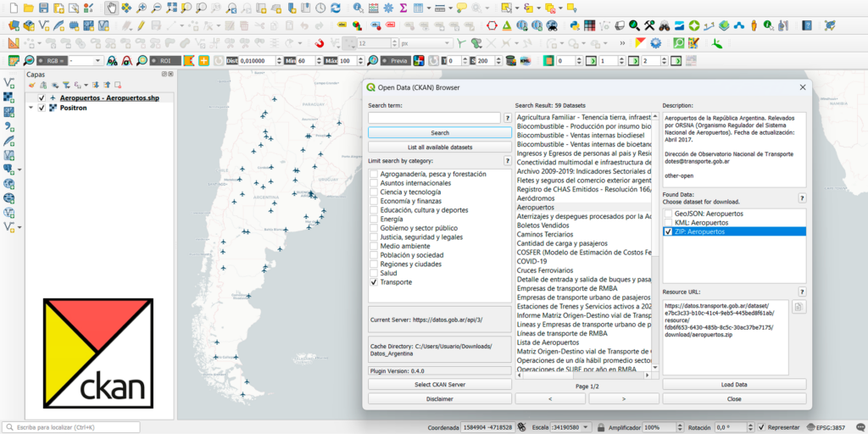Image resolution: width=868 pixels, height=434 pixels.
Task: Check the KML: Aeropuertos resource
Action: 669,223
